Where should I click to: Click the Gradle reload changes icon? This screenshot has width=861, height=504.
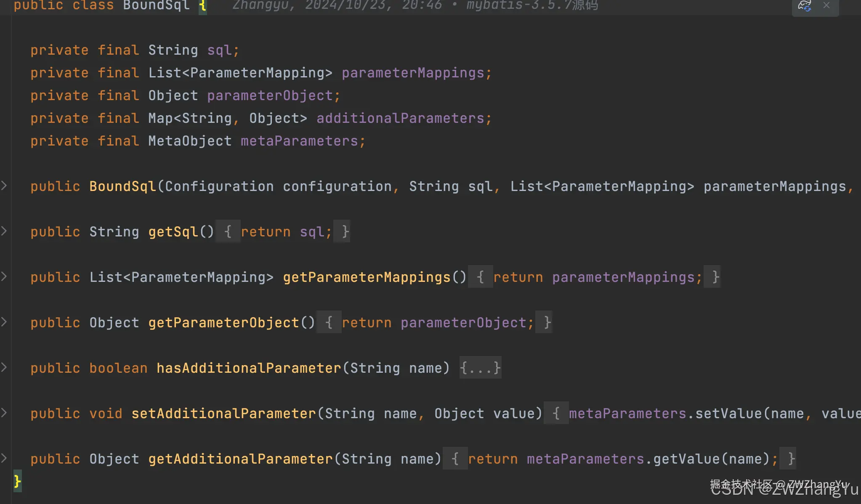click(x=804, y=6)
